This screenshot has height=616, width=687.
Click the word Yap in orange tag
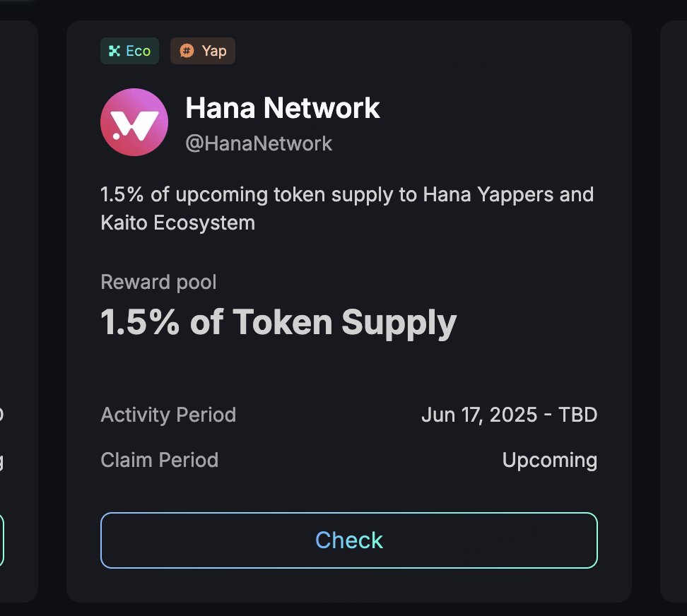coord(214,52)
